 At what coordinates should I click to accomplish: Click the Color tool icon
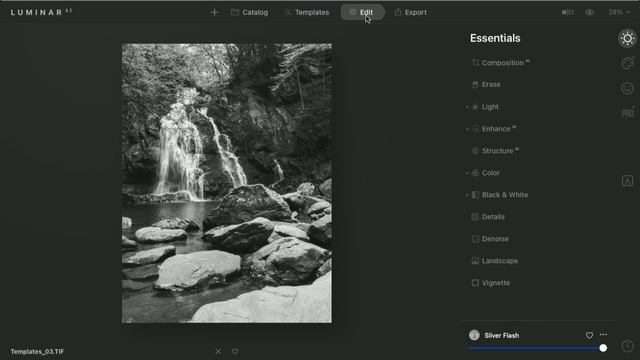pyautogui.click(x=475, y=173)
